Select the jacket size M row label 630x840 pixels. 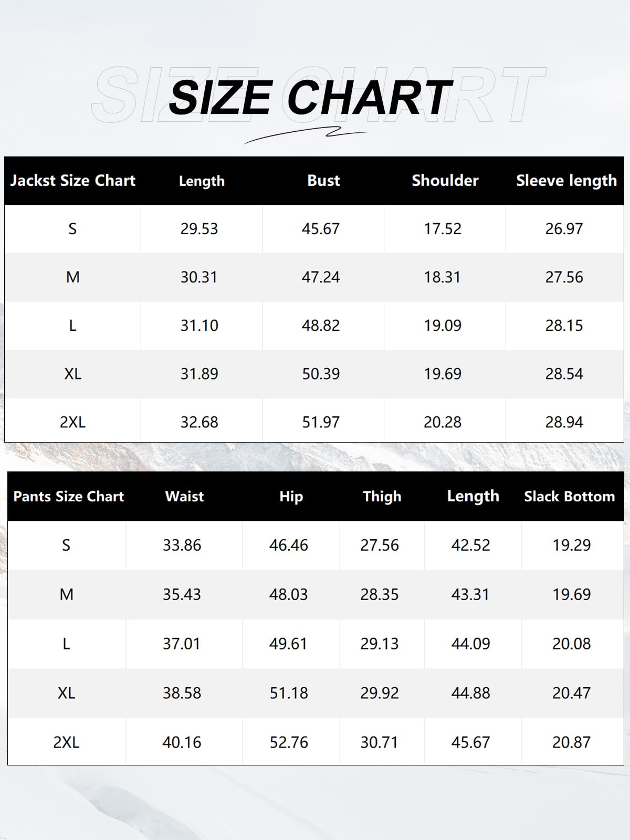click(72, 277)
